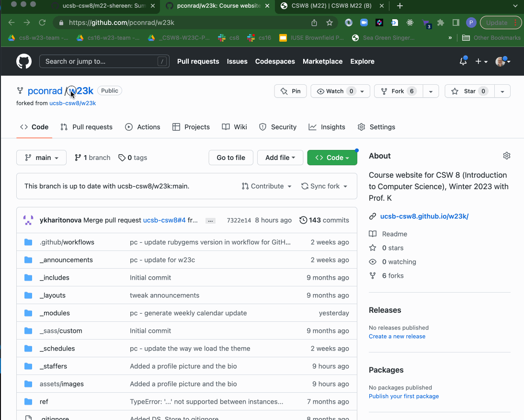Expand commit message ellipsis button
The image size is (524, 420).
[210, 220]
